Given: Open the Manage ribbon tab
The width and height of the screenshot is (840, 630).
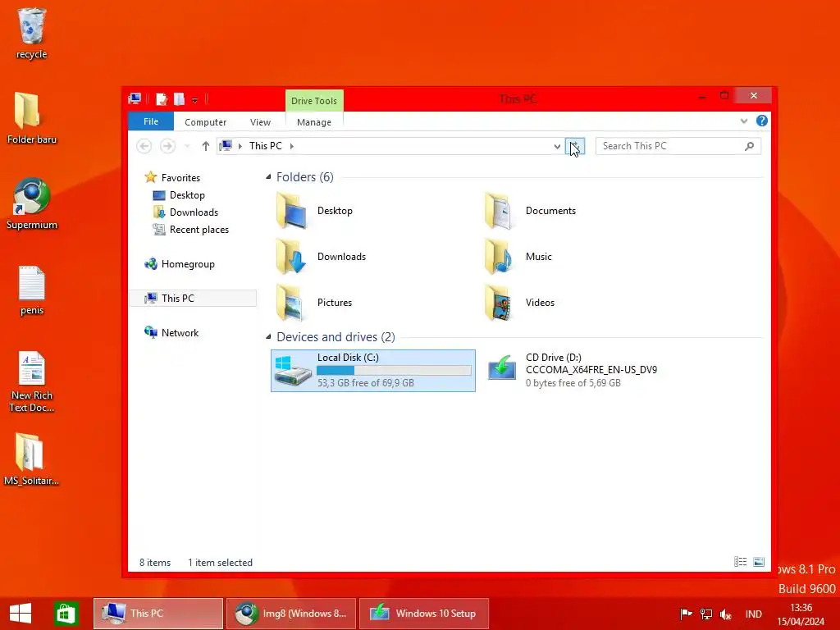Looking at the screenshot, I should pos(314,122).
